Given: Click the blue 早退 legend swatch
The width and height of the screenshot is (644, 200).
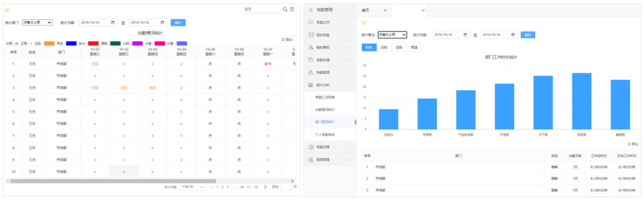Looking at the screenshot, I should [x=71, y=44].
